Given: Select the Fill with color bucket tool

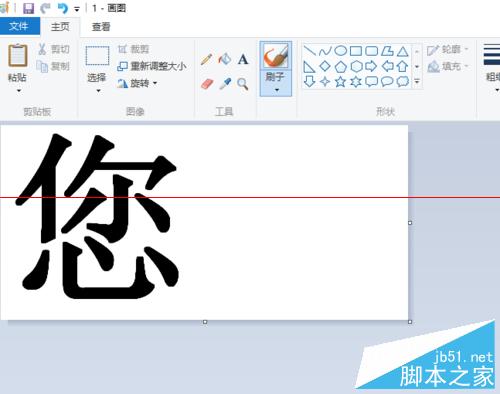Looking at the screenshot, I should coord(225,59).
